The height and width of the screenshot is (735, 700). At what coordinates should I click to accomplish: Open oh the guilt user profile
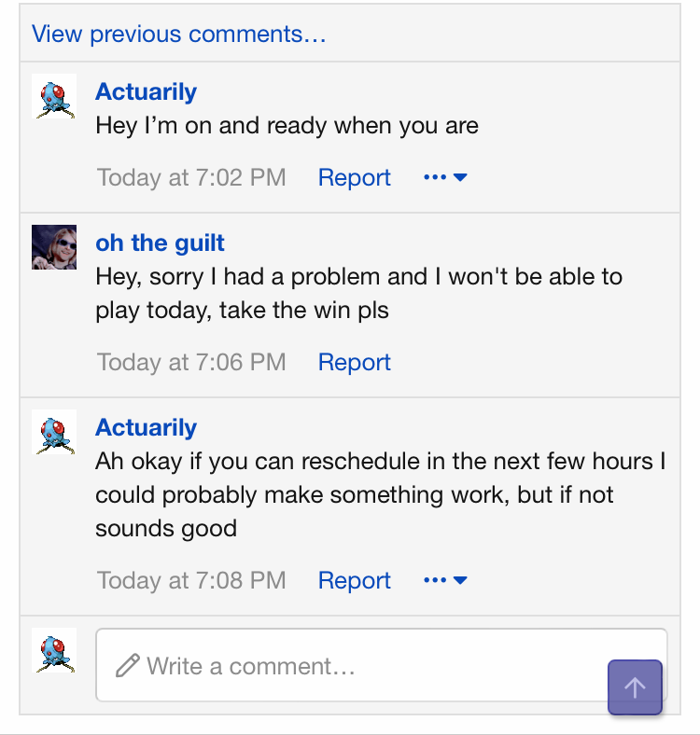pyautogui.click(x=160, y=243)
